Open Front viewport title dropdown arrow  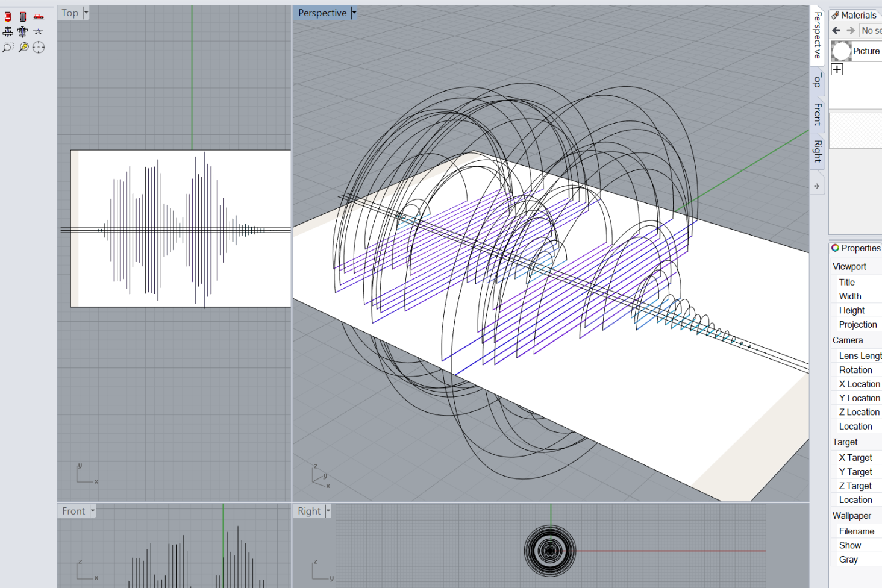[93, 511]
